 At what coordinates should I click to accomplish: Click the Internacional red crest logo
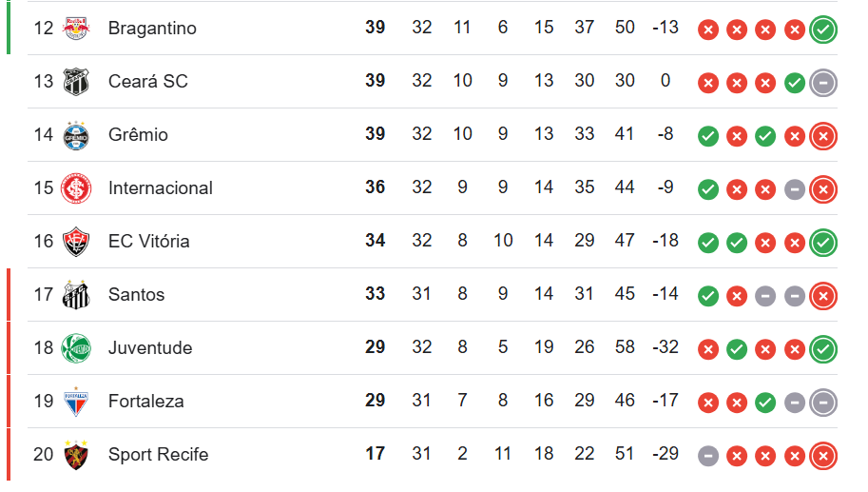(x=76, y=188)
